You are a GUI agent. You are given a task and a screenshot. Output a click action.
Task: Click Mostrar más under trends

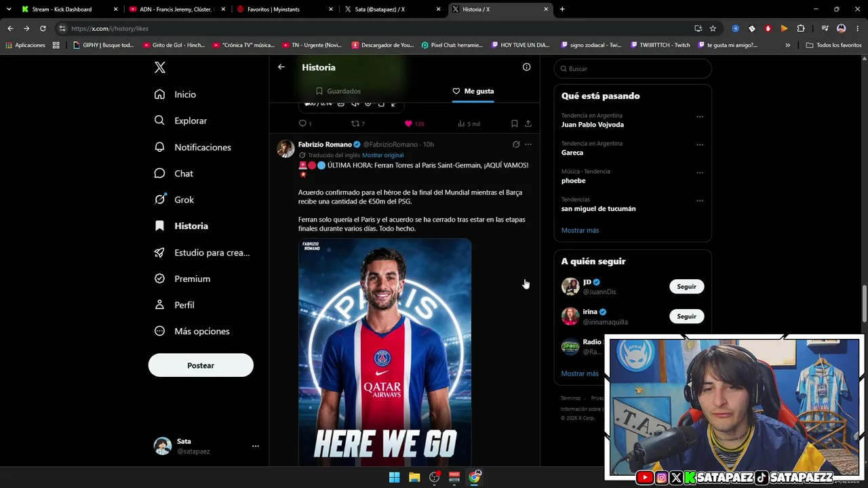(580, 230)
